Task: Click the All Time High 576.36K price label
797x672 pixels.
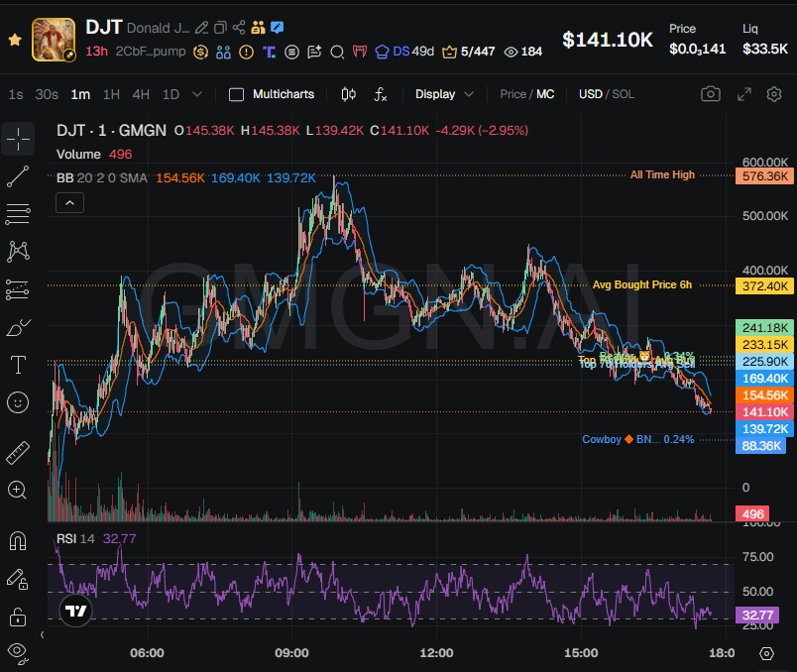Action: click(x=763, y=175)
